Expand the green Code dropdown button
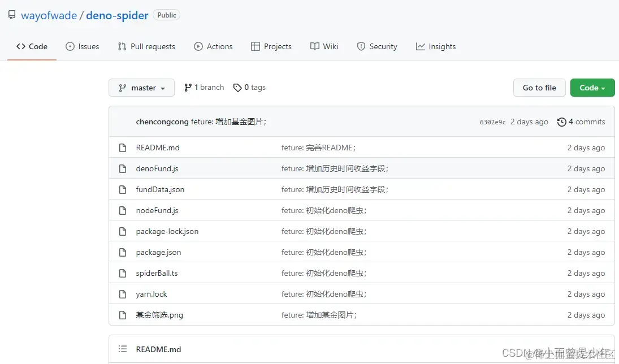Screen dimensions: 619x364 click(592, 88)
